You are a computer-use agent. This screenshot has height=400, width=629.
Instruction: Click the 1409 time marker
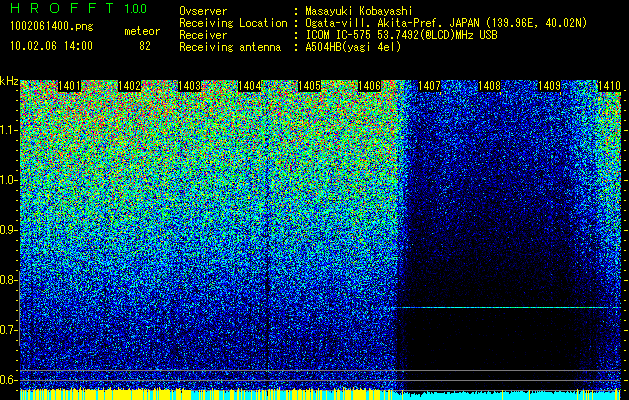pos(549,86)
